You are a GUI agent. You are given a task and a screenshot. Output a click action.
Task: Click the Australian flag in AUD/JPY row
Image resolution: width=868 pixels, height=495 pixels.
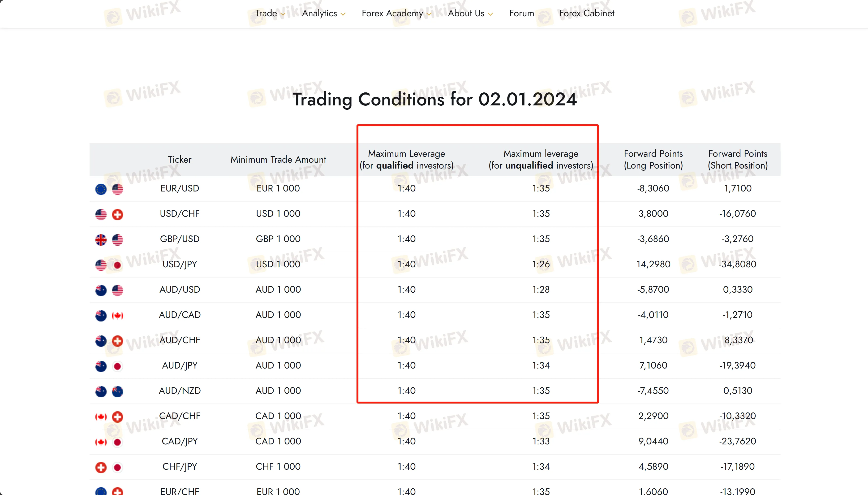point(101,366)
